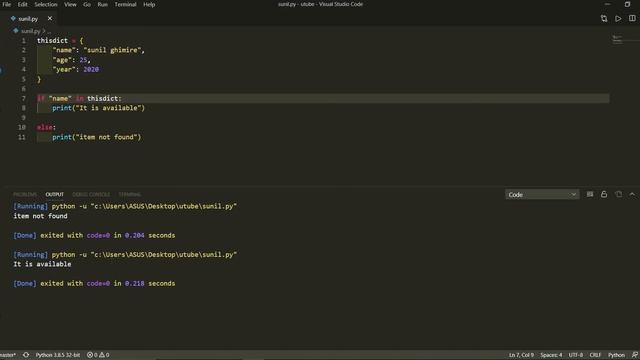Open the output log file icon

(x=619, y=195)
